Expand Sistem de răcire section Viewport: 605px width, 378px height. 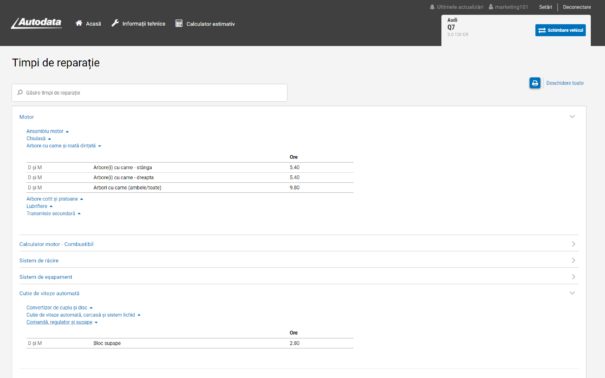(299, 260)
